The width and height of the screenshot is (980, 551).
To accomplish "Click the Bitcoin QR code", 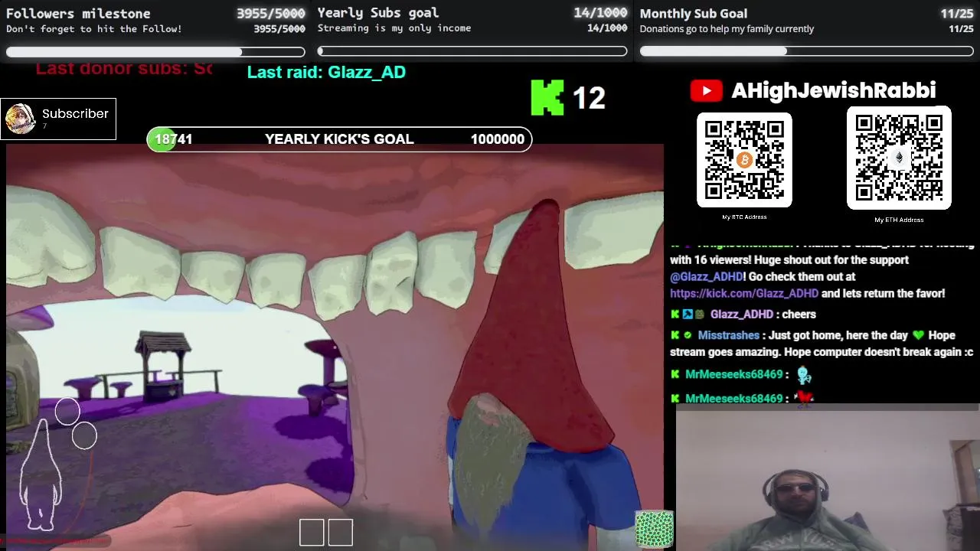I will 744,160.
